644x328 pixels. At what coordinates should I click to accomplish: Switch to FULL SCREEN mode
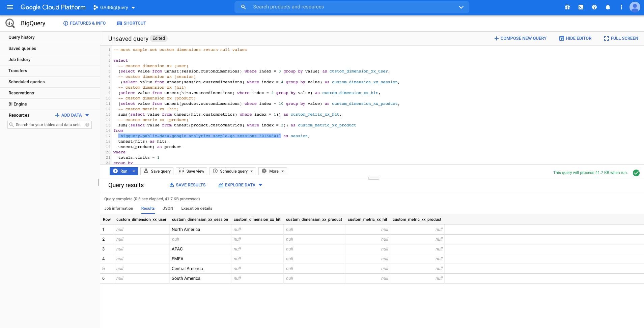pyautogui.click(x=621, y=38)
